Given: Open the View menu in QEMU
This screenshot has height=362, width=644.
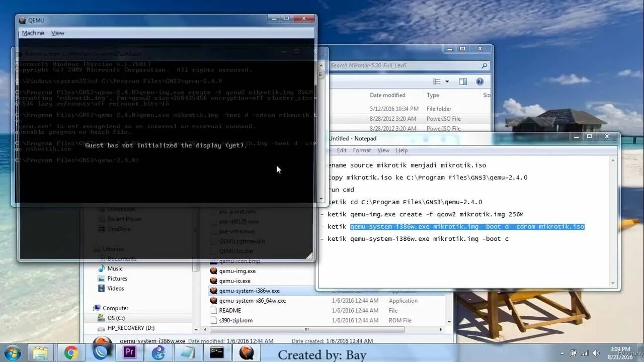Looking at the screenshot, I should pyautogui.click(x=58, y=33).
